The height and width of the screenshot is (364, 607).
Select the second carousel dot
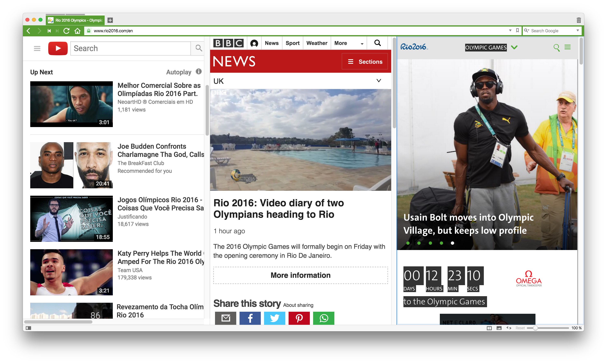(419, 243)
